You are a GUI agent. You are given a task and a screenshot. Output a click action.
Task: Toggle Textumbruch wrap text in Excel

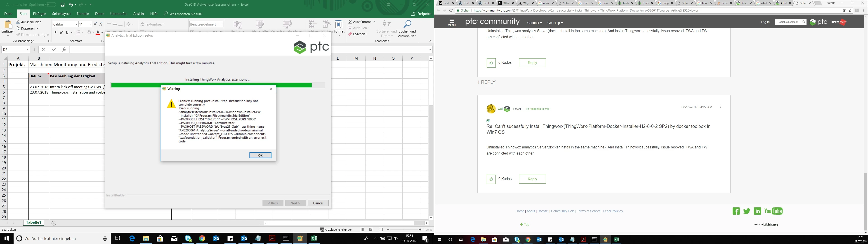click(152, 24)
